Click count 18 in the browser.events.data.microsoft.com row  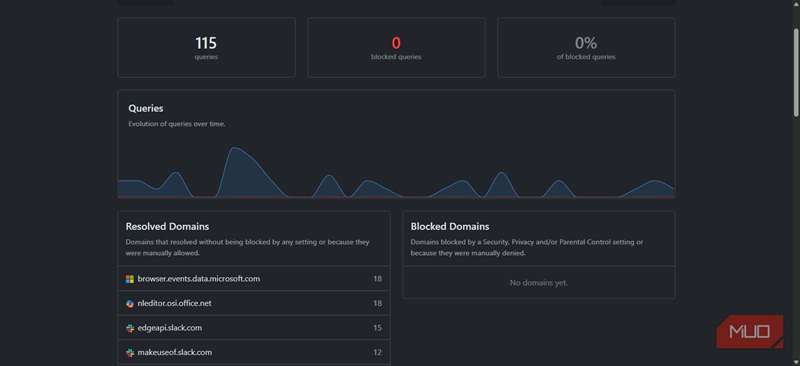378,279
